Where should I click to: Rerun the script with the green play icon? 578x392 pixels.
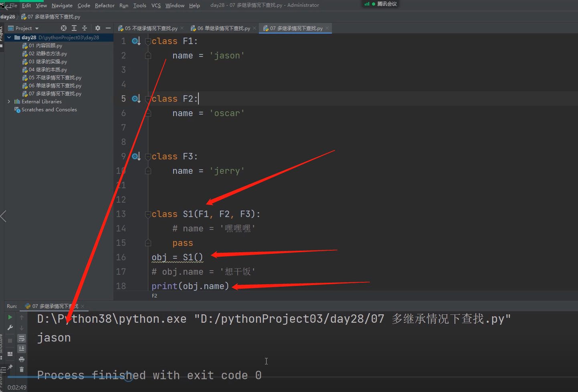tap(10, 317)
